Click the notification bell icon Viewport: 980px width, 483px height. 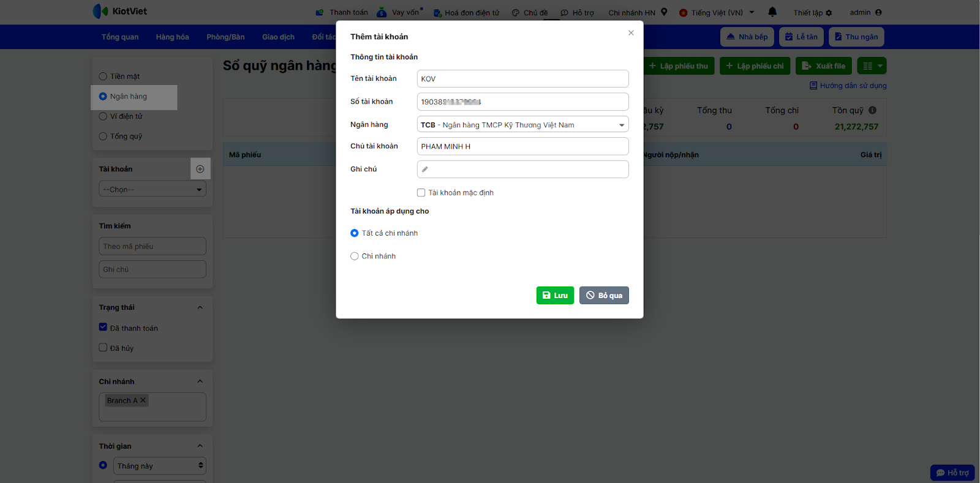tap(772, 12)
